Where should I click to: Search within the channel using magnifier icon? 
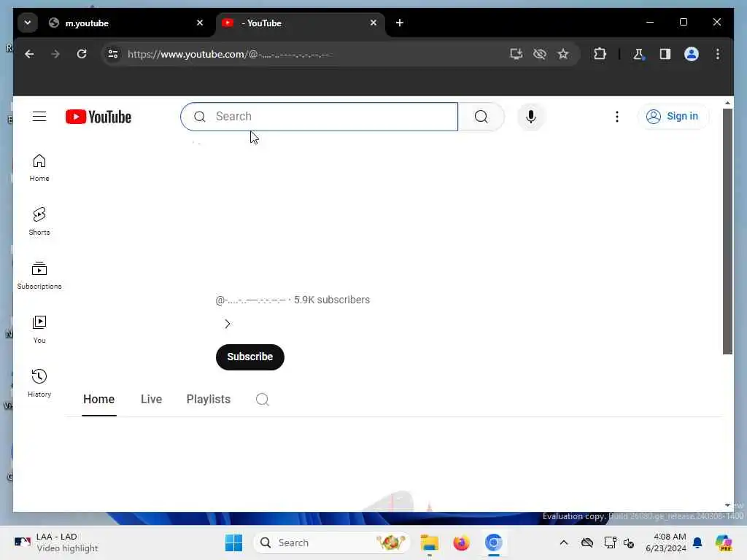[x=262, y=399]
